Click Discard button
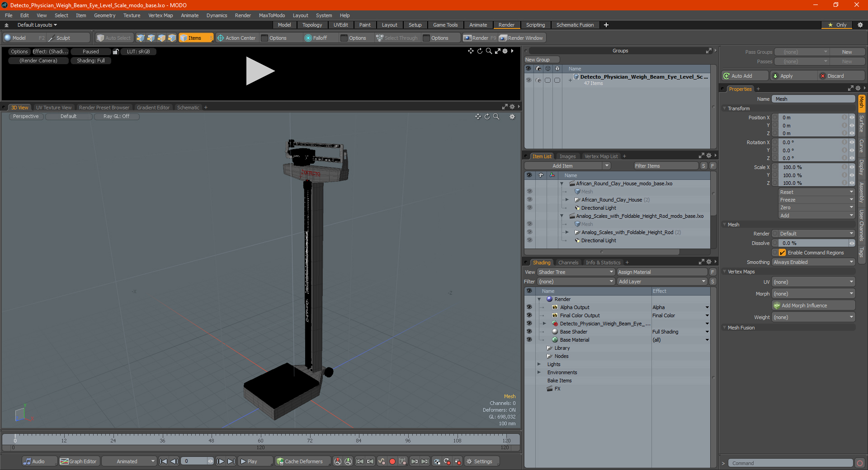Viewport: 868px width, 470px height. (x=841, y=76)
